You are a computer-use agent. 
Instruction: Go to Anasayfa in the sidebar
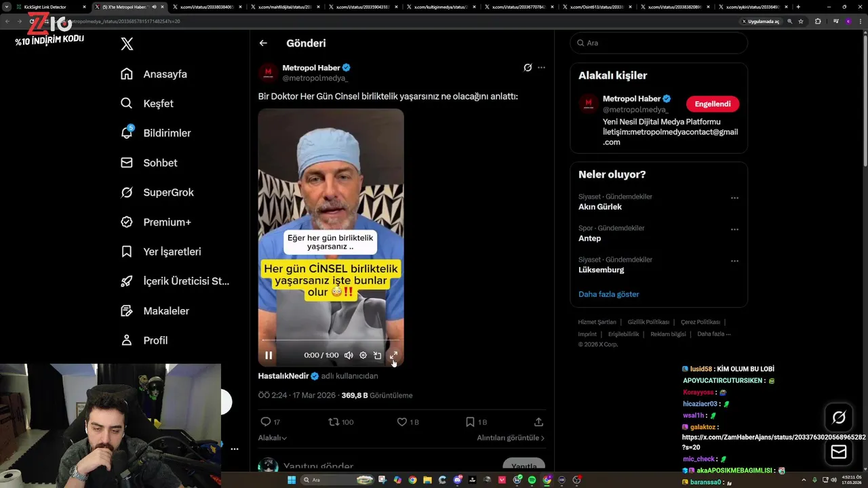tap(153, 74)
